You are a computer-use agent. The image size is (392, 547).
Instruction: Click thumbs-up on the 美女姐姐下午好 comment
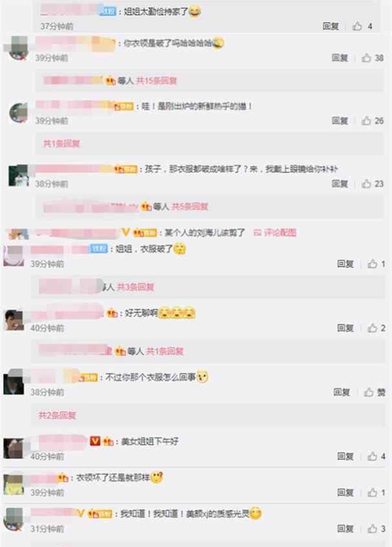click(373, 456)
